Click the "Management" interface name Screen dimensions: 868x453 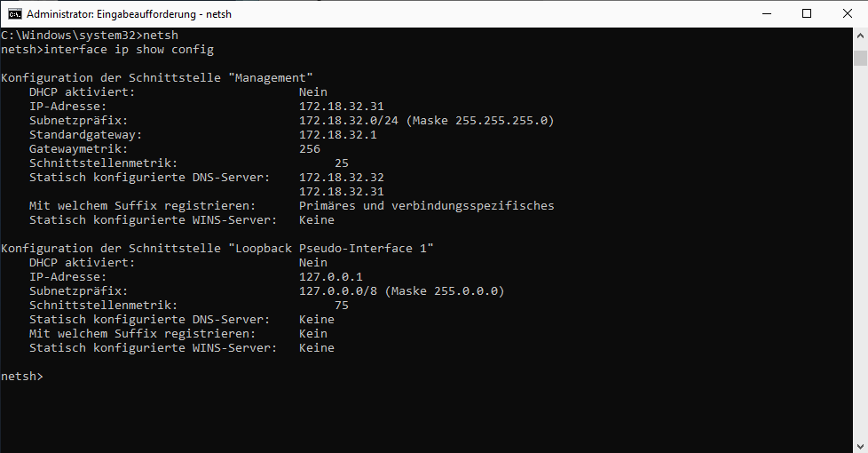click(x=271, y=78)
